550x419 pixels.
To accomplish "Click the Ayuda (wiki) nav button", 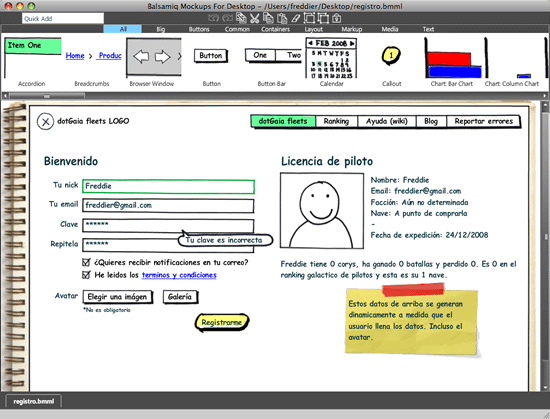I will (x=387, y=121).
